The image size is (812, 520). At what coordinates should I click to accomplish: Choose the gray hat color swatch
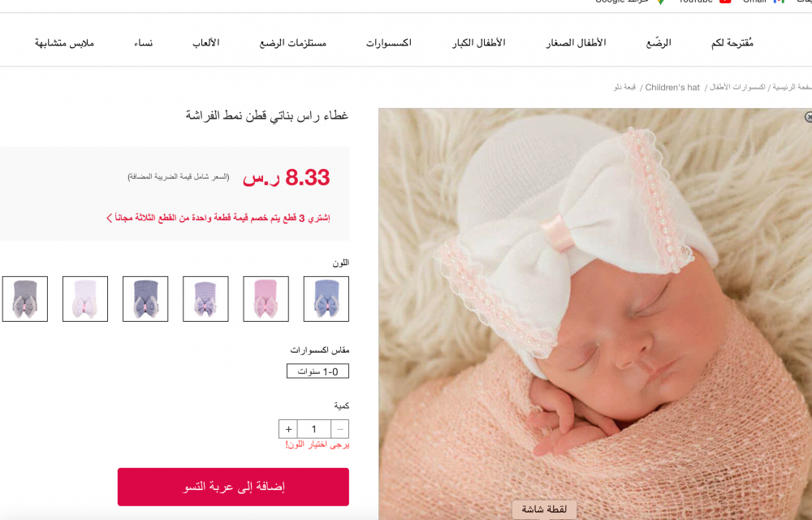click(25, 299)
